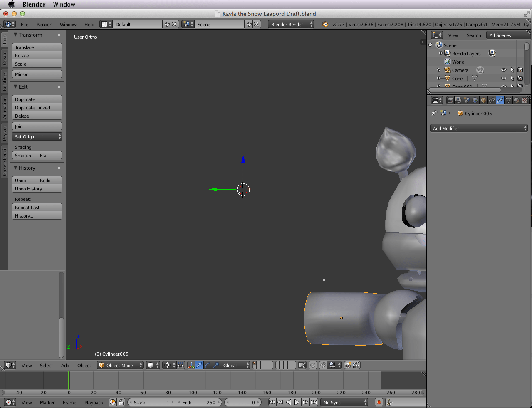Select the scale manipulator icon
The image size is (532, 408).
click(216, 365)
